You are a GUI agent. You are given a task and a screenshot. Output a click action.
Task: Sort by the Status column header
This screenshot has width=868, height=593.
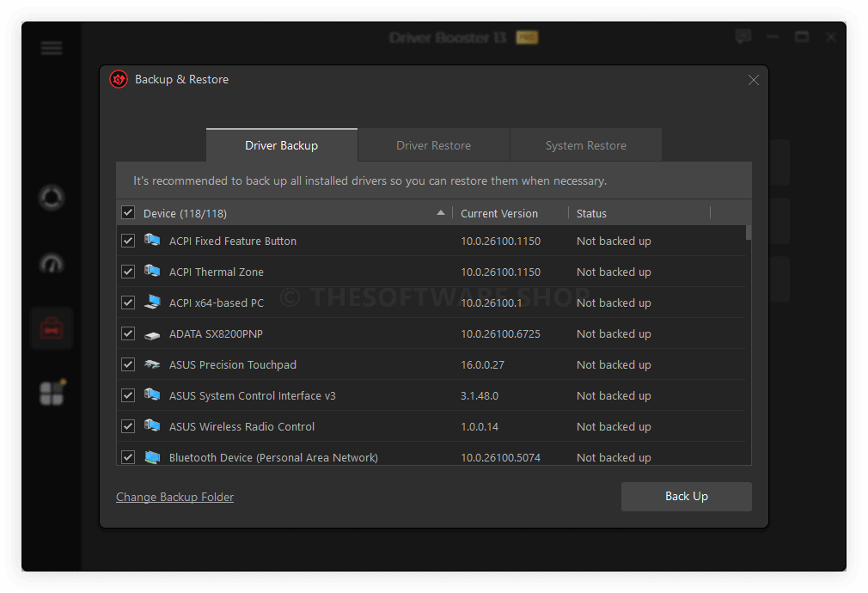click(x=591, y=213)
